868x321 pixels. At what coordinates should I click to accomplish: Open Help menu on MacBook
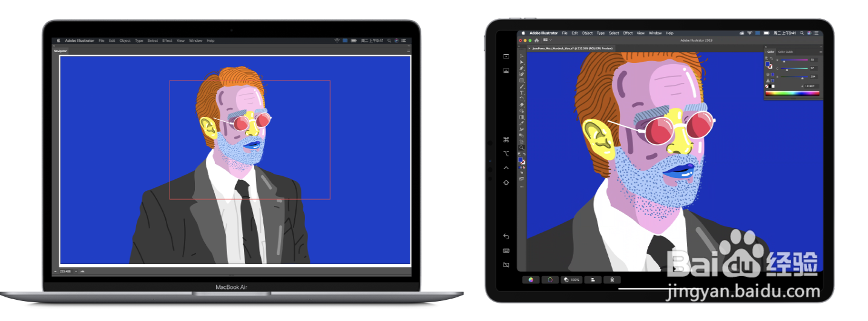click(x=211, y=41)
